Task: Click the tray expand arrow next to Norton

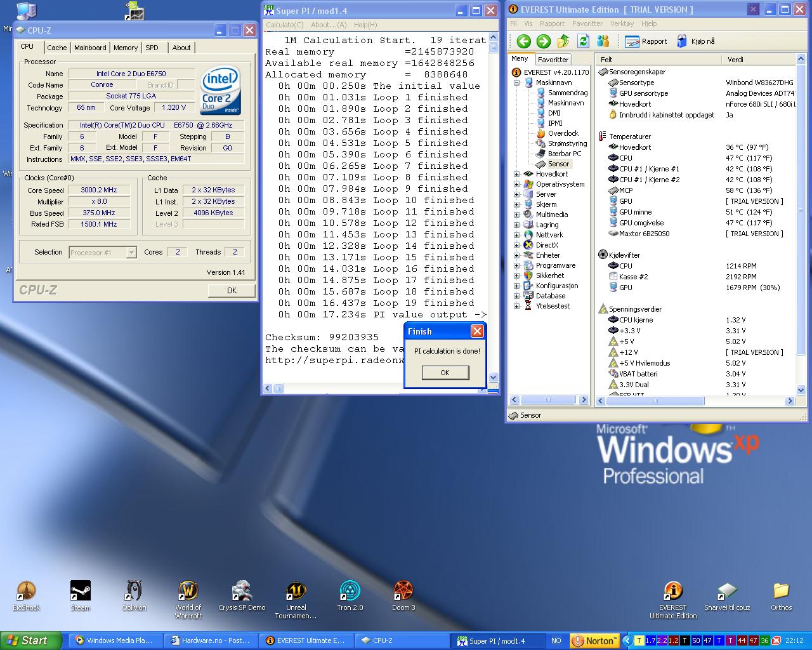Action: [x=627, y=640]
